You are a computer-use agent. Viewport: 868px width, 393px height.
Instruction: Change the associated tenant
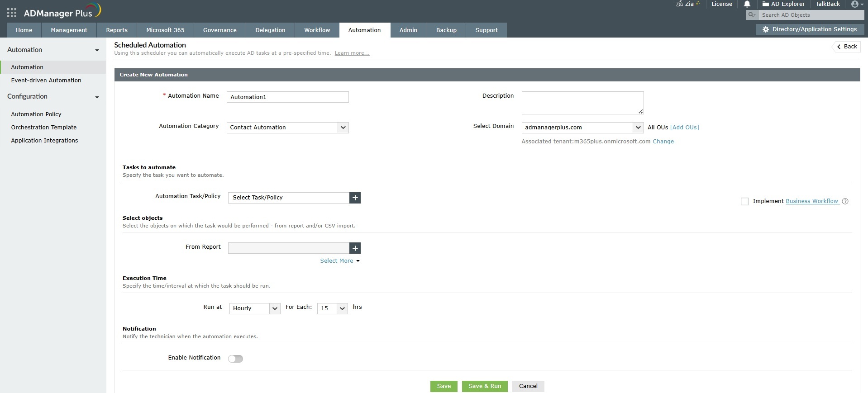pos(663,142)
